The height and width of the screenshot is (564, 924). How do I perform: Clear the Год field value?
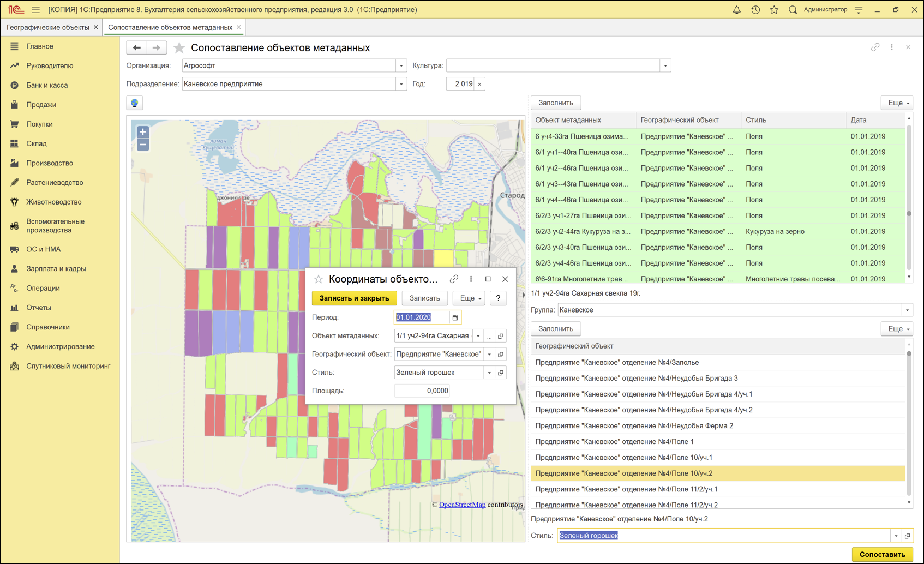click(479, 84)
